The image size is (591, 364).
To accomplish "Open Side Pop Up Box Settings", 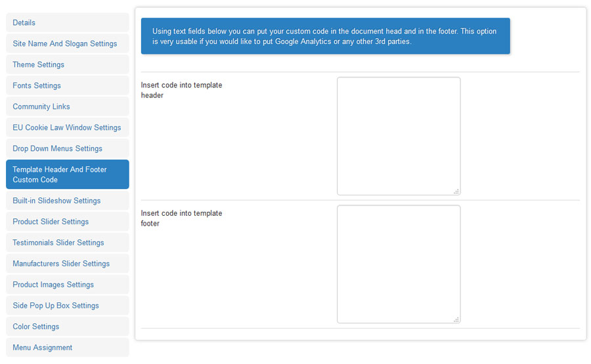I will tap(68, 306).
